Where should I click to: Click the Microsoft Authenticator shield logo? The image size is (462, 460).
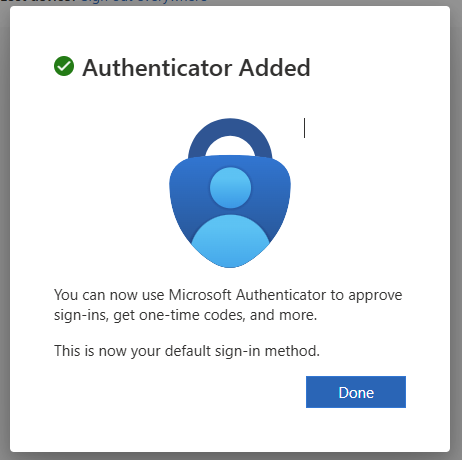click(230, 193)
